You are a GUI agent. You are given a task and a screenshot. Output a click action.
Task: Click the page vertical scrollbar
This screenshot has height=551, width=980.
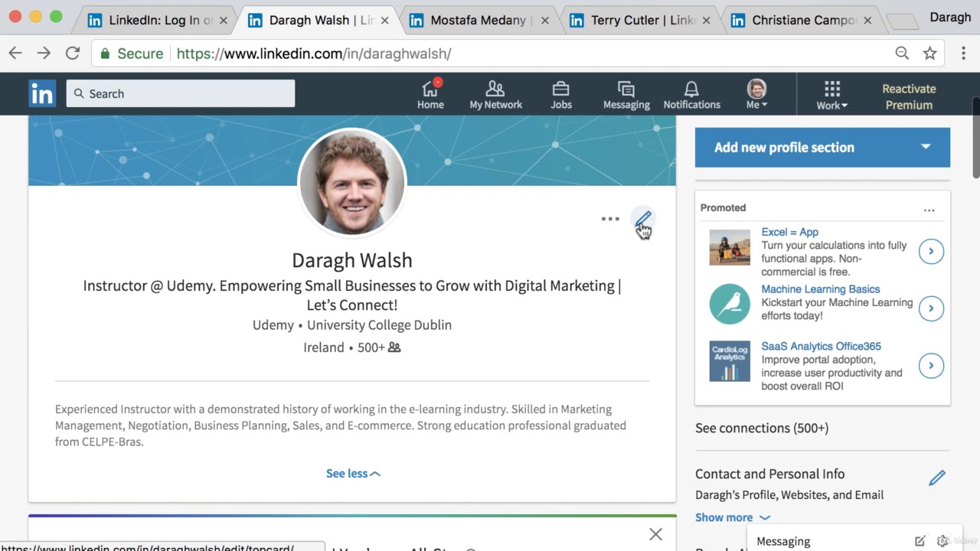(x=975, y=138)
